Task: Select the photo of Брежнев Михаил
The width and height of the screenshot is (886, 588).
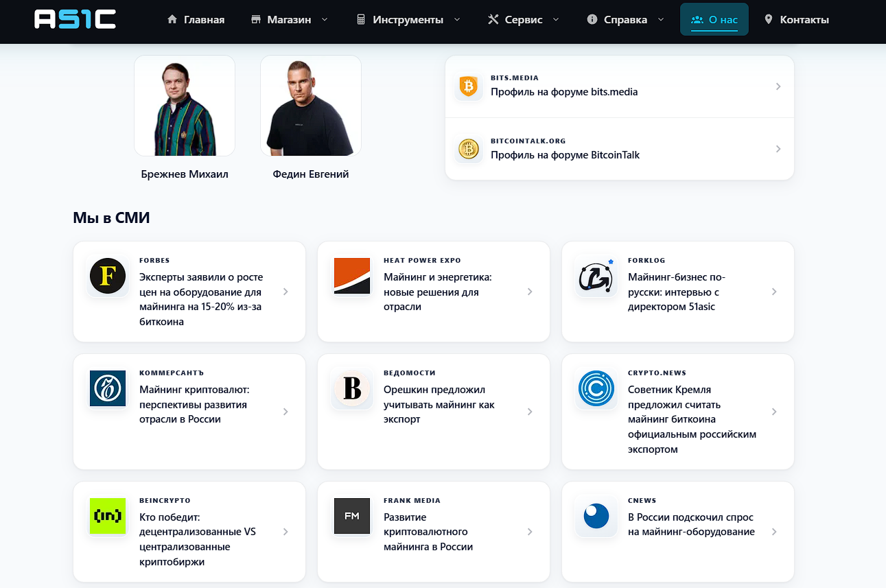Action: coord(185,106)
